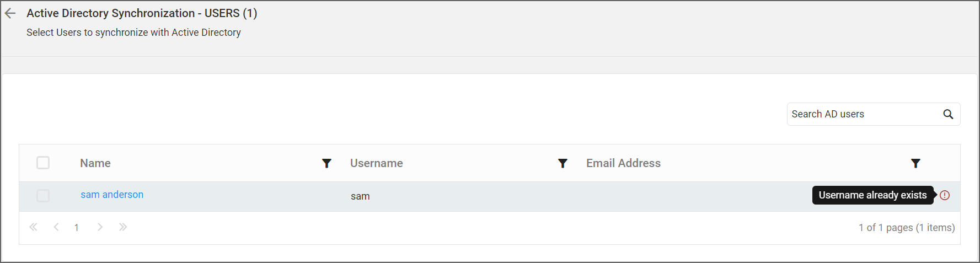This screenshot has height=263, width=980.
Task: Go back using the left arrow icon
Action: (10, 14)
